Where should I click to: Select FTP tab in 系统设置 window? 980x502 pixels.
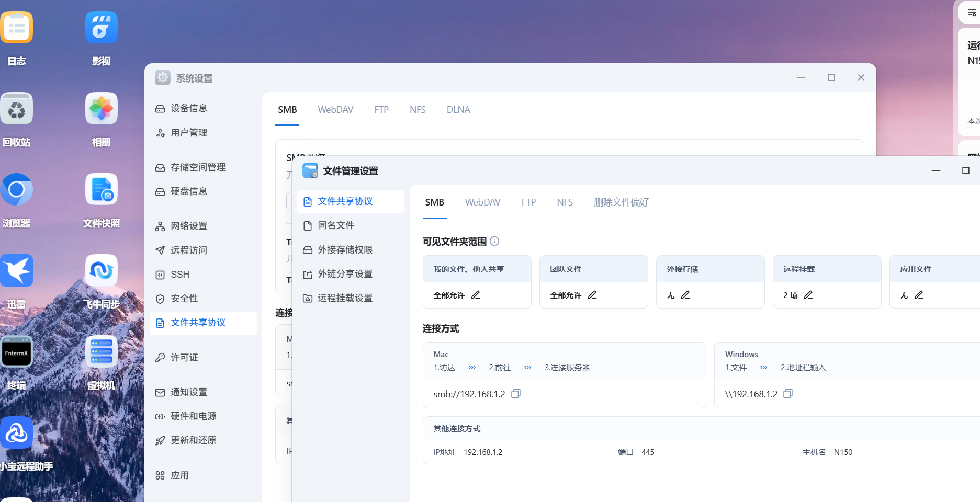coord(381,110)
